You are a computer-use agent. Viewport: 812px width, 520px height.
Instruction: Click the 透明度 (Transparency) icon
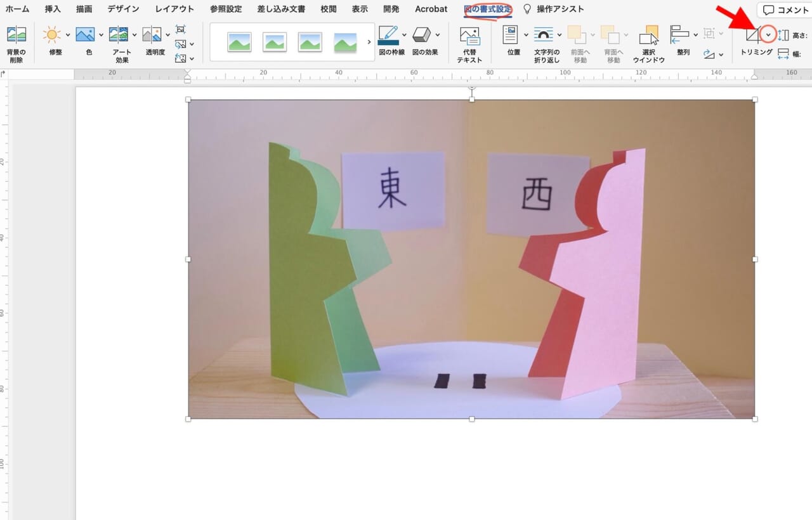click(152, 35)
